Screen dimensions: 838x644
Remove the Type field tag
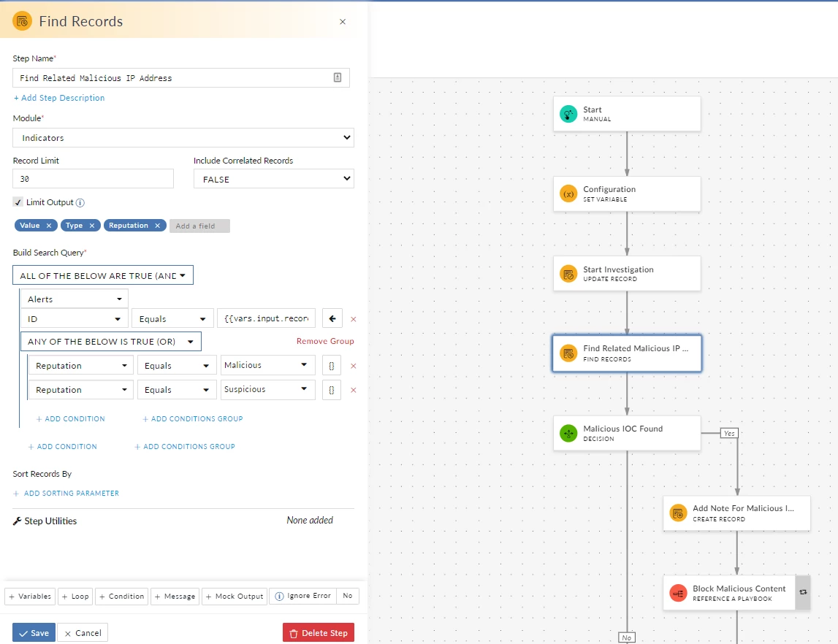pos(92,226)
